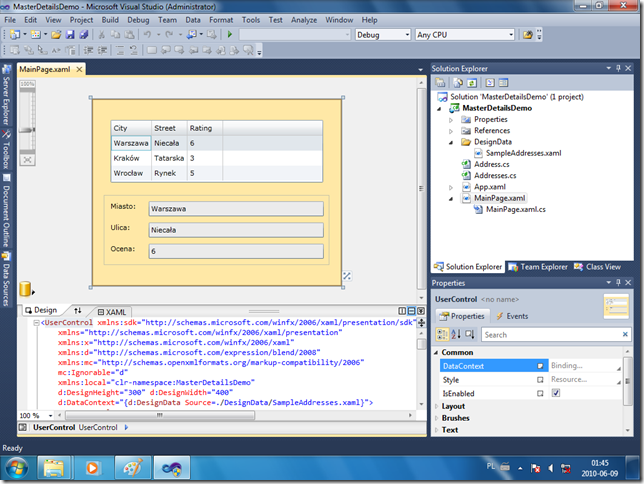Click the Add New Item toolbar icon
The height and width of the screenshot is (484, 644).
(x=36, y=35)
